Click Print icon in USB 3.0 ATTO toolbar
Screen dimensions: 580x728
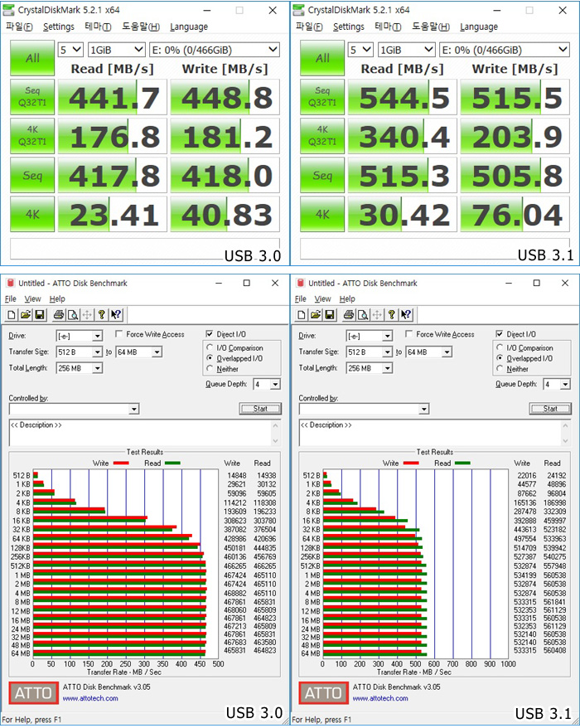(x=59, y=315)
